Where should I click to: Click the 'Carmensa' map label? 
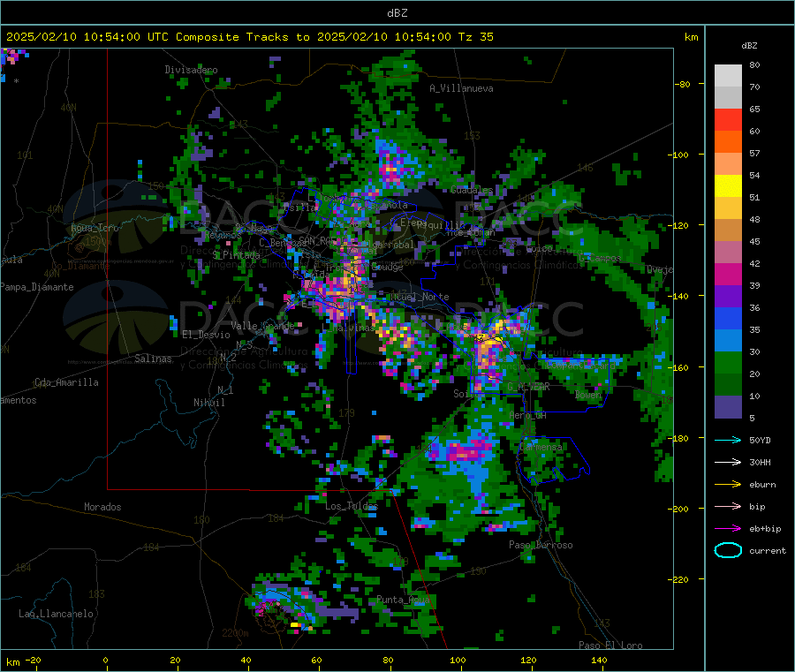(x=541, y=447)
